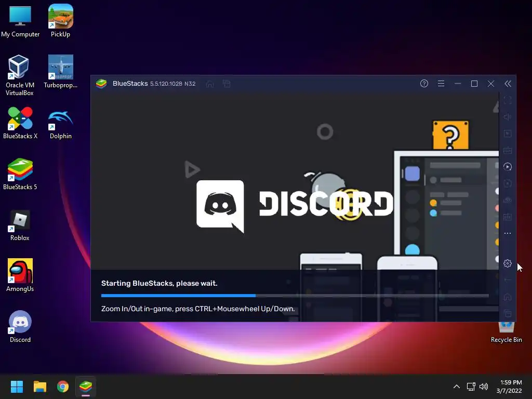Viewport: 532px width, 399px height.
Task: Click the APK install icon in BlueStacks sidebar
Action: pos(508,217)
